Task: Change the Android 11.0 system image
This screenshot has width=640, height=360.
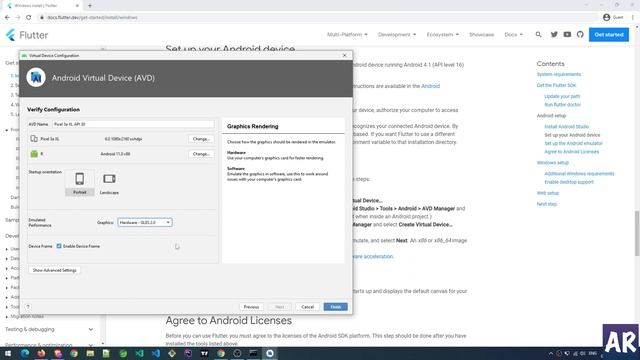Action: (201, 154)
